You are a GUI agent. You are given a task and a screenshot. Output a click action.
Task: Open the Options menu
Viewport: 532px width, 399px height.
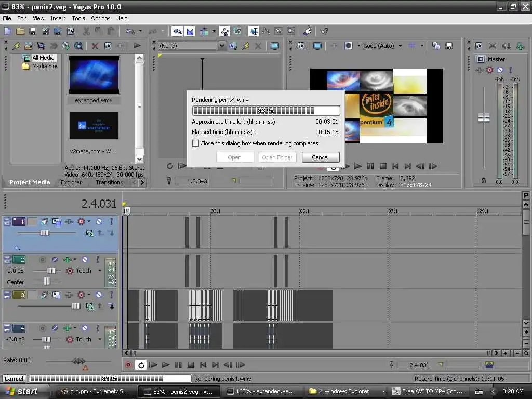(x=100, y=18)
